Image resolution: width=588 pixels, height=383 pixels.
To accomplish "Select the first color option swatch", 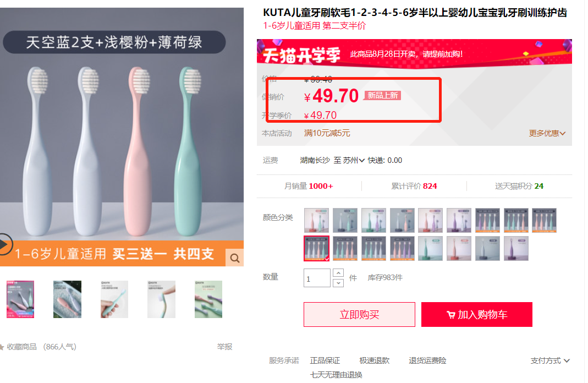I will [x=316, y=220].
